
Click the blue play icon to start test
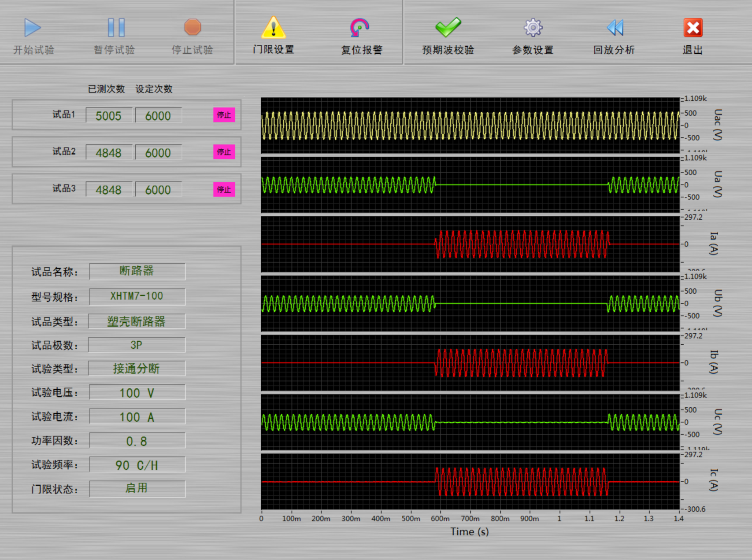[33, 28]
